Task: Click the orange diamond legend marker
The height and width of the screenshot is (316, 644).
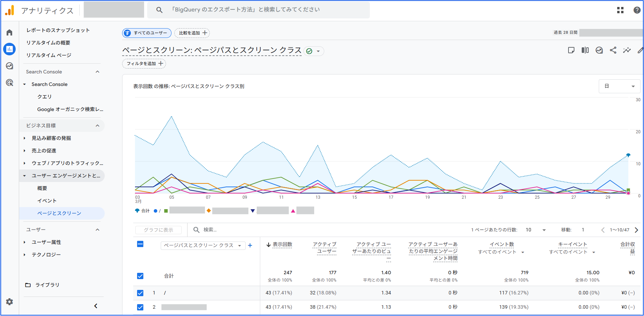Action: click(208, 211)
